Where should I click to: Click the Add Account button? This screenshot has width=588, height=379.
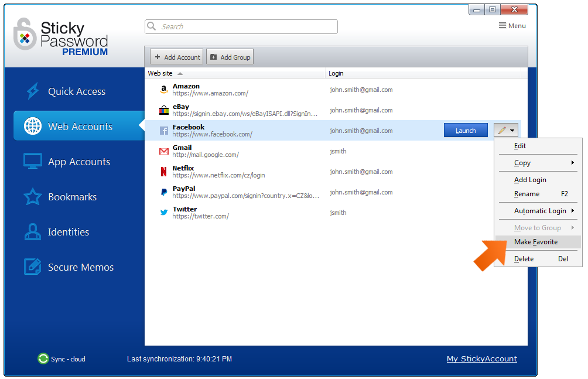pos(177,57)
